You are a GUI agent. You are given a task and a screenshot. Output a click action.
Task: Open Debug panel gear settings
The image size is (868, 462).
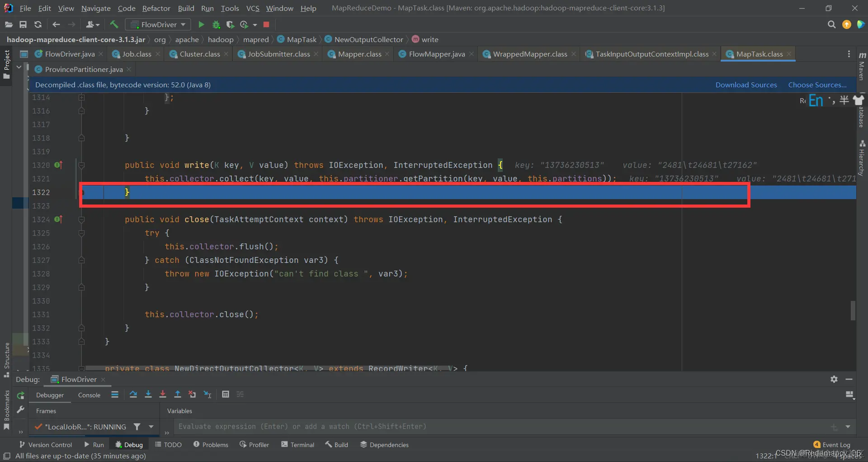[834, 379]
